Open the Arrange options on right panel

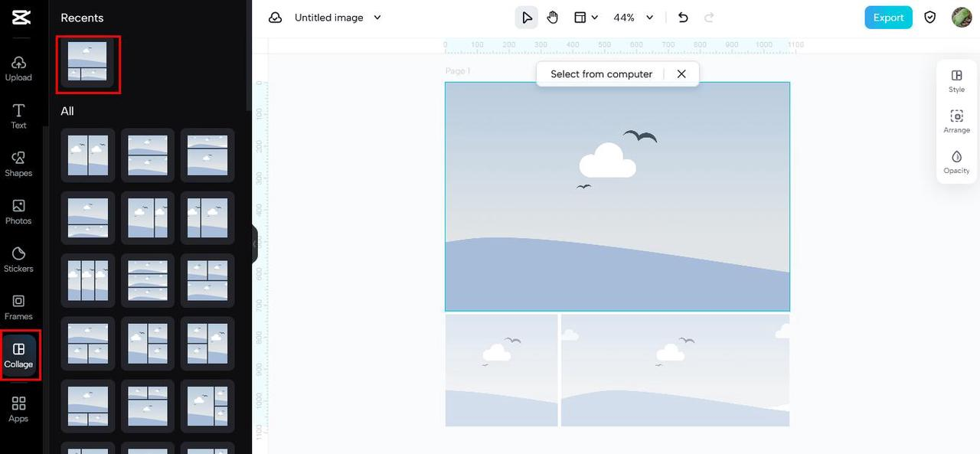(x=956, y=121)
